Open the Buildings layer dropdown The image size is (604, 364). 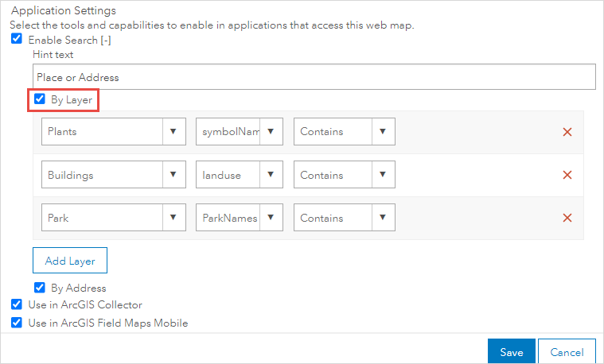coord(113,175)
